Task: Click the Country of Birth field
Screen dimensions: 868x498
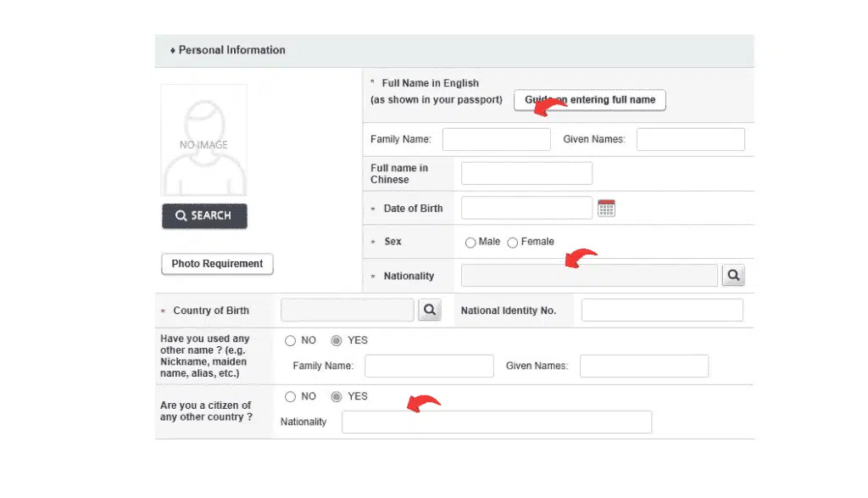Action: (347, 311)
